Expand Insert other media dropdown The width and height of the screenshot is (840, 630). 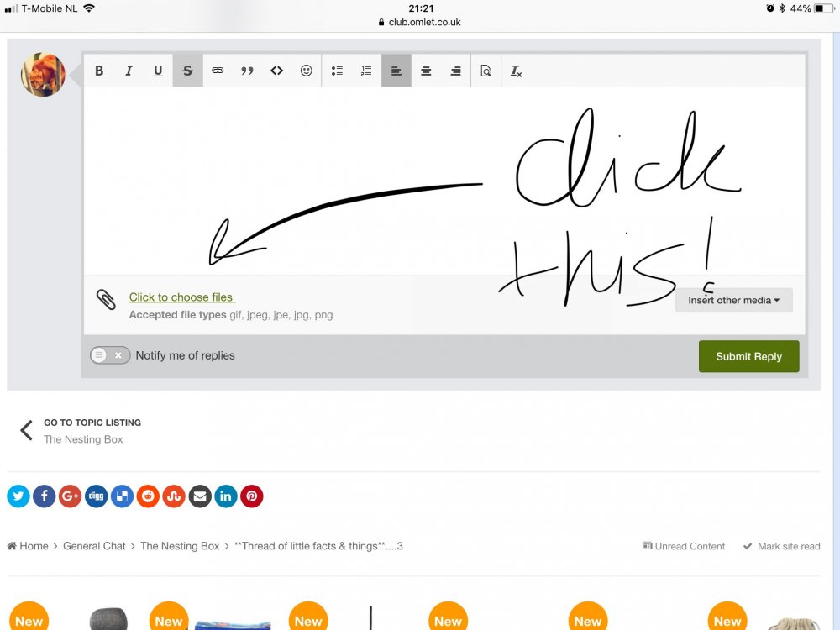(733, 300)
